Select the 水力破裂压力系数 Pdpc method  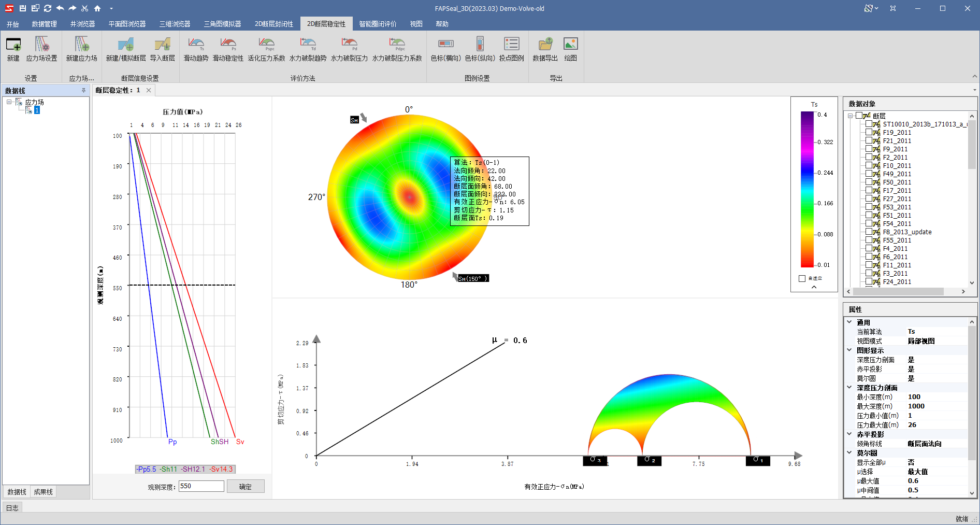click(397, 49)
